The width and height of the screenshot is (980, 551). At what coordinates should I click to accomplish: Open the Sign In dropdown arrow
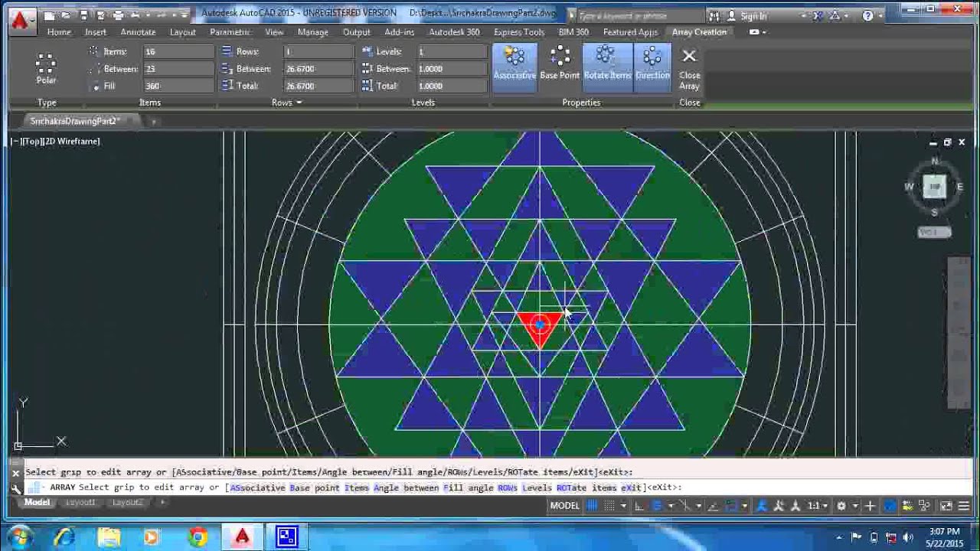[804, 15]
